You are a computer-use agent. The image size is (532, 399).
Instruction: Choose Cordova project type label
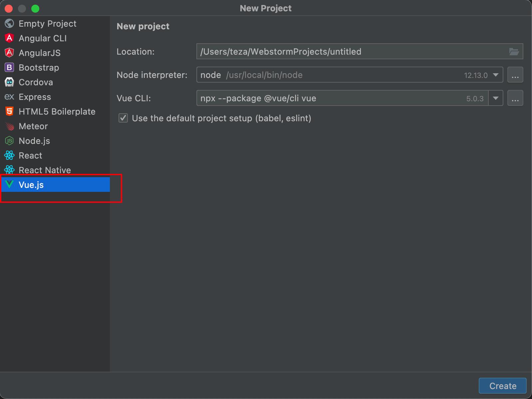pos(36,82)
